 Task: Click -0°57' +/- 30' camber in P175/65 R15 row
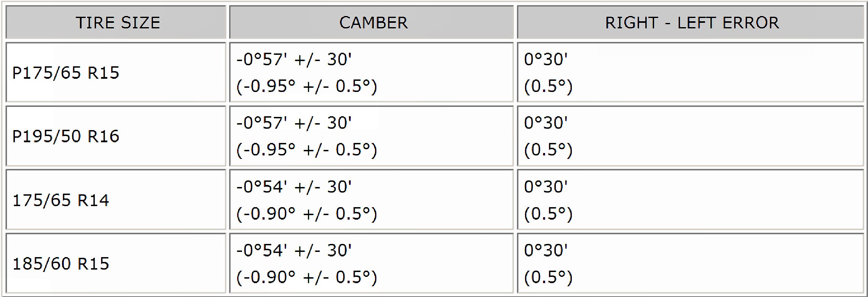[x=294, y=59]
